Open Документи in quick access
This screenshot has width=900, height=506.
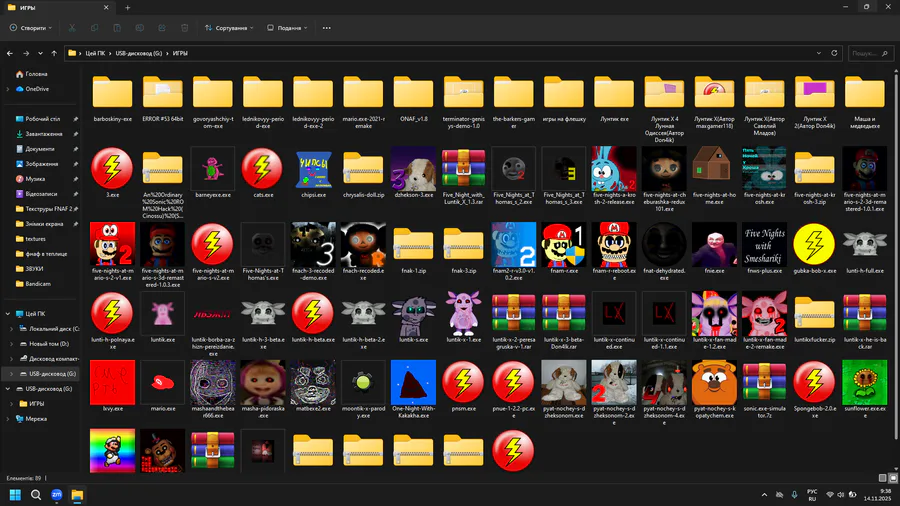click(x=41, y=149)
